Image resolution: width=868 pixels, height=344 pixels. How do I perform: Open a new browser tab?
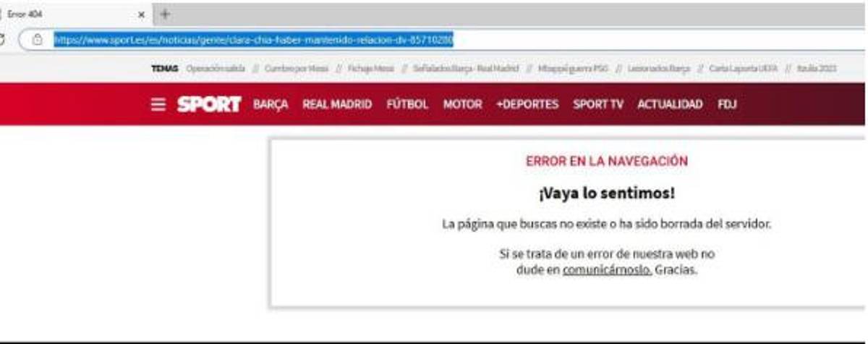click(x=166, y=14)
